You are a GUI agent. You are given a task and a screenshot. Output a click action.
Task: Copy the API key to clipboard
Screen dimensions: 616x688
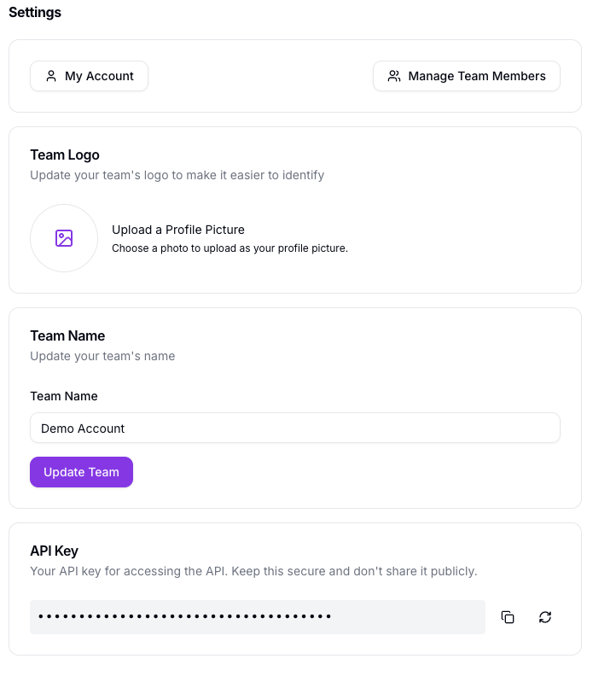[508, 617]
